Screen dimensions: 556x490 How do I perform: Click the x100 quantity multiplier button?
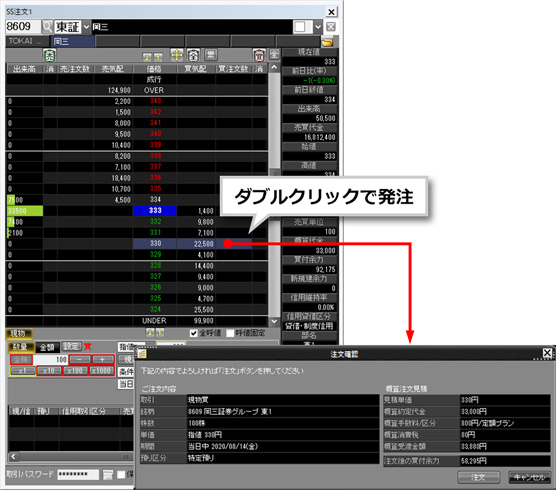75,371
